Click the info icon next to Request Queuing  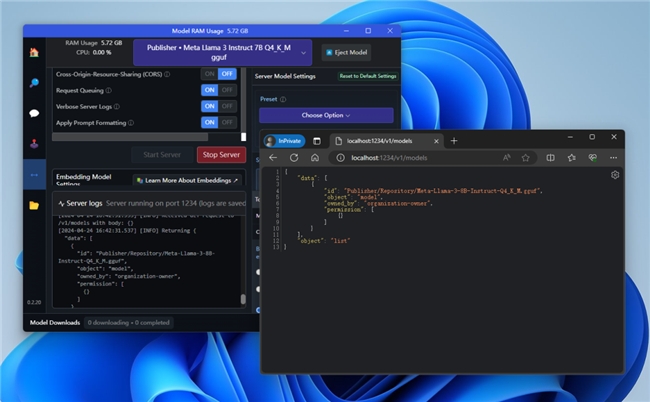click(109, 90)
